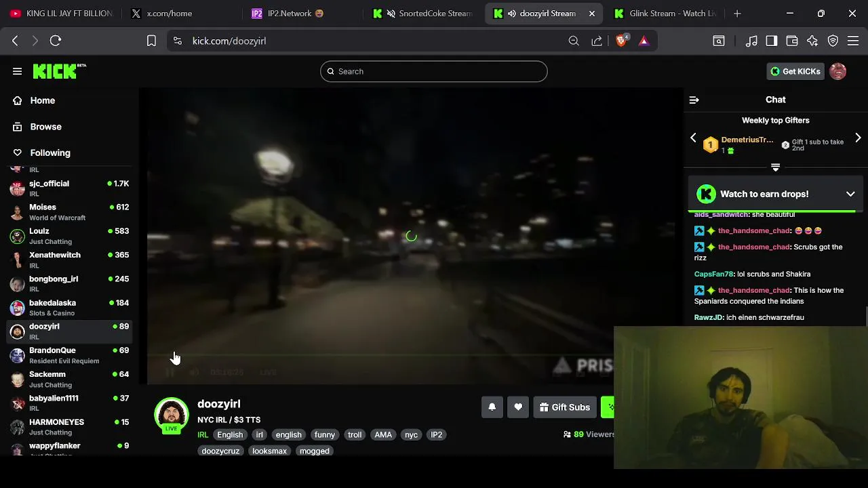Pause the stream video
Image resolution: width=868 pixels, height=488 pixels.
click(172, 372)
